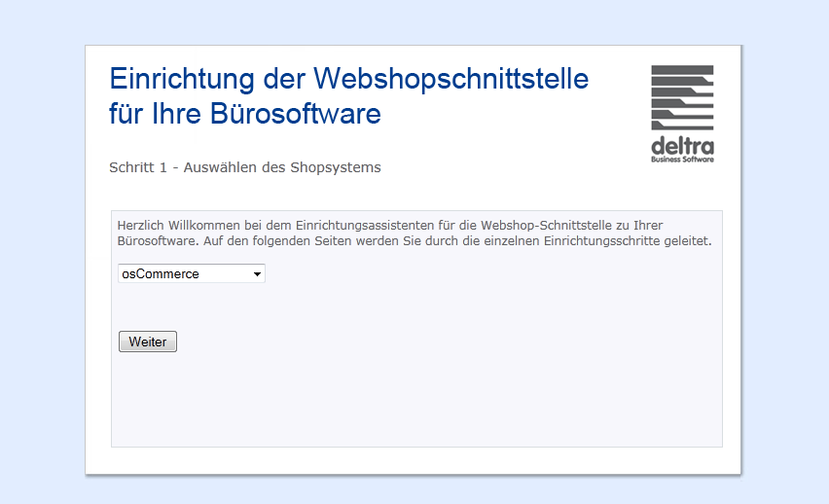This screenshot has height=504, width=829.
Task: Click the Herzlich Willkommen welcome paragraph
Action: pyautogui.click(x=414, y=233)
